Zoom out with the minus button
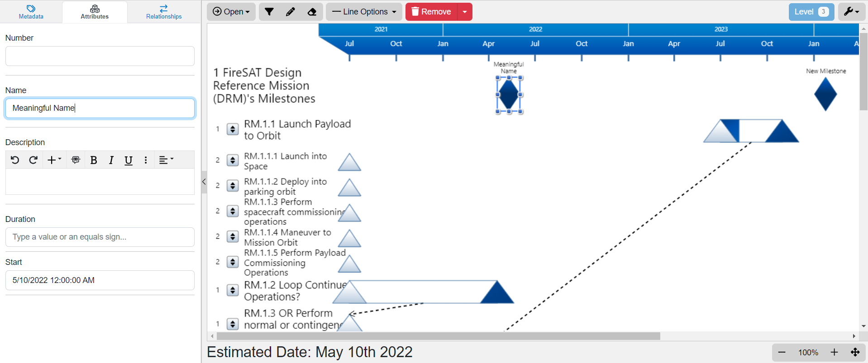The width and height of the screenshot is (868, 363). [782, 352]
